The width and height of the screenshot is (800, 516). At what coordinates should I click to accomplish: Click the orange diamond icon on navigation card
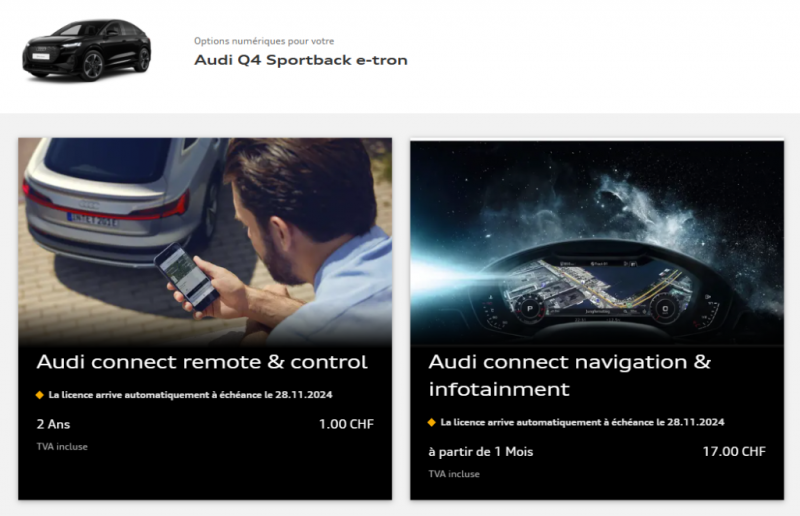tap(432, 422)
